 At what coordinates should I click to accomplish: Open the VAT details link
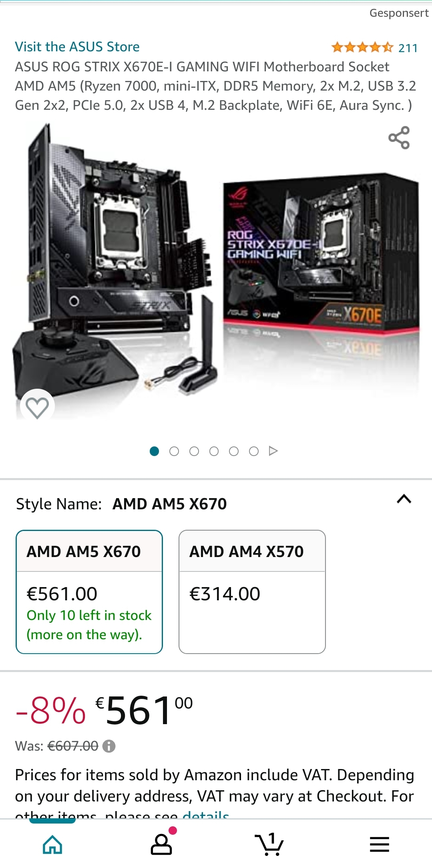pos(205,814)
